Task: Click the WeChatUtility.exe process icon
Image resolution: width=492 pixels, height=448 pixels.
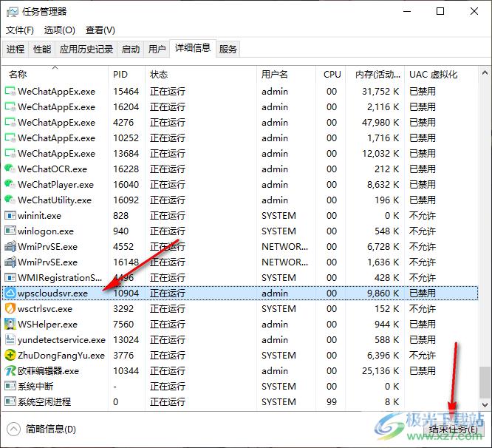Action: [x=10, y=200]
